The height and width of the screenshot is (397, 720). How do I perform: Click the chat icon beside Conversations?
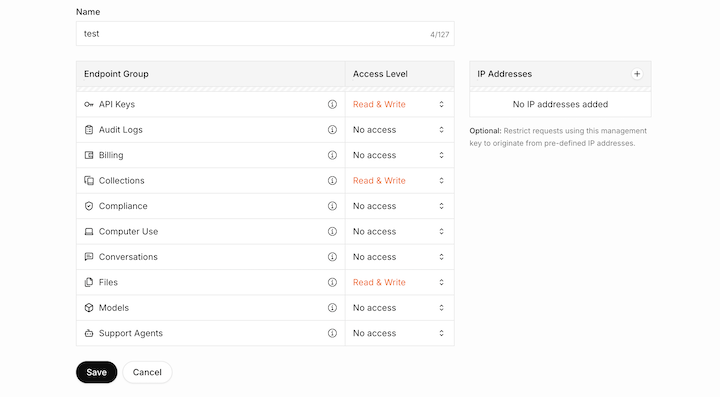pyautogui.click(x=89, y=257)
